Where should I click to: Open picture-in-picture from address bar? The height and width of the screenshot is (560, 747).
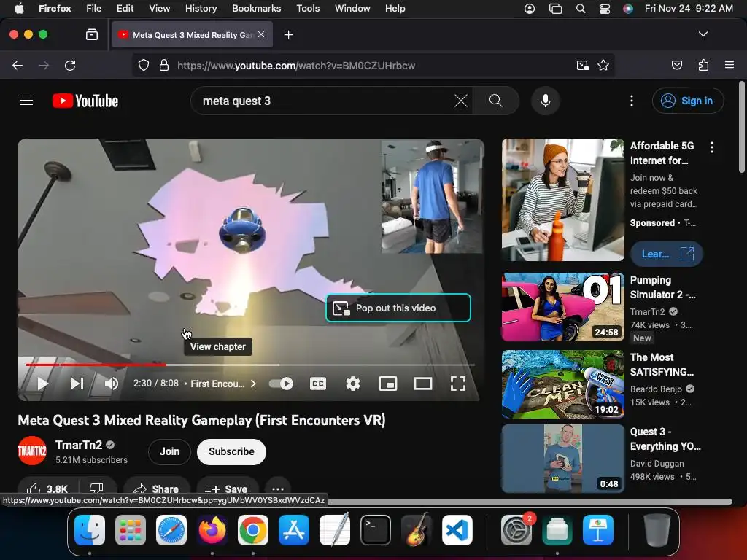point(582,65)
